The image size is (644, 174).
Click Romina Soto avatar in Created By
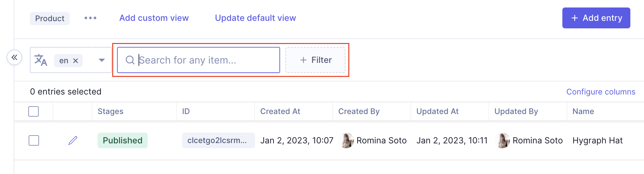(x=347, y=140)
